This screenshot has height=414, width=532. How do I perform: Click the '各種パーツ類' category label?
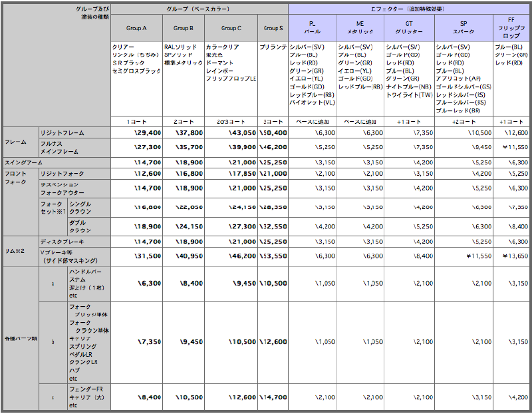tap(21, 339)
